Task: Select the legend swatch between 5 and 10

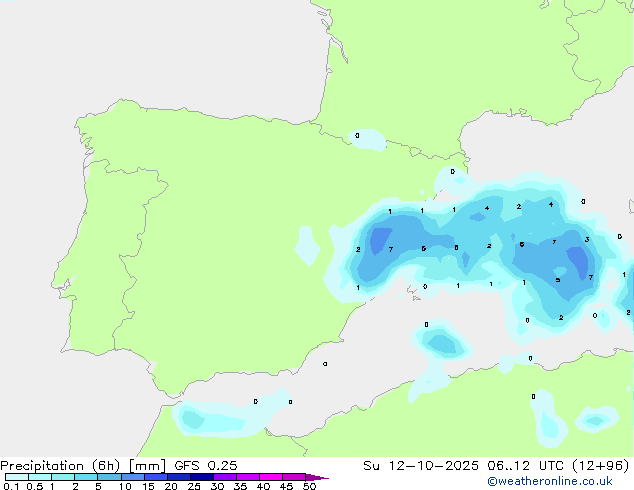Action: click(109, 477)
